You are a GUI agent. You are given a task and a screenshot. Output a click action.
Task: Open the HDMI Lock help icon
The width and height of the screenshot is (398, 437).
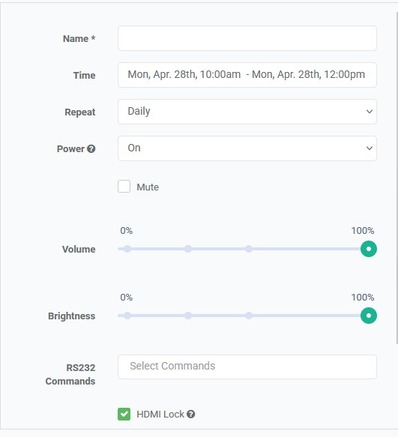(x=191, y=414)
